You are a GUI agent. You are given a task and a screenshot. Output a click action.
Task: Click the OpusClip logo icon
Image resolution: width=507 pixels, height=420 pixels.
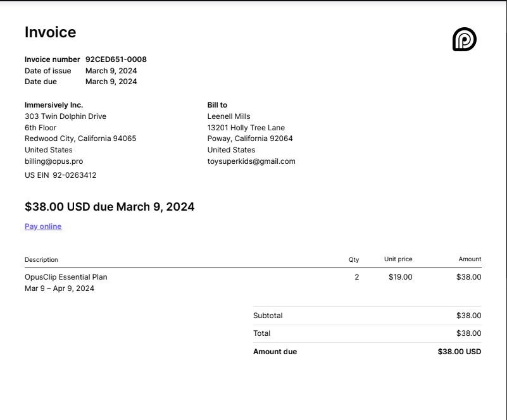[x=464, y=40]
